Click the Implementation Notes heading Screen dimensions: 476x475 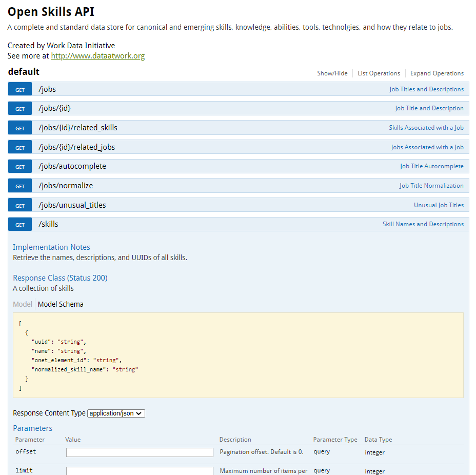pyautogui.click(x=51, y=247)
